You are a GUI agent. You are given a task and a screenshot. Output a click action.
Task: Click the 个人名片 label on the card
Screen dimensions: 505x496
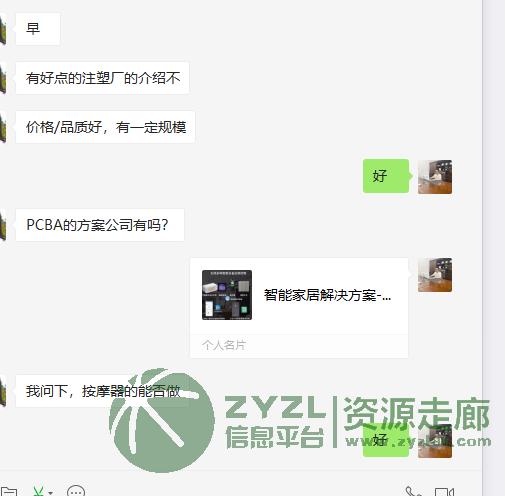coord(224,345)
